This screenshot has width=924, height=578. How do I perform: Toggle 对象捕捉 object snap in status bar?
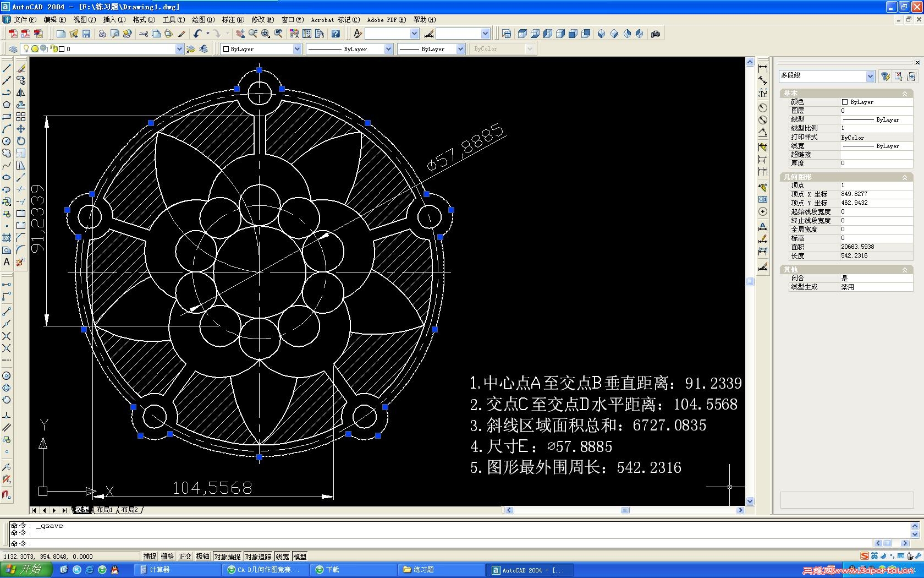pyautogui.click(x=227, y=557)
